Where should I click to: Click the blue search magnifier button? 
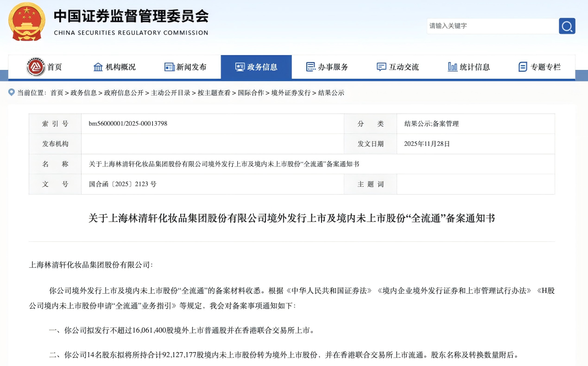(x=567, y=26)
